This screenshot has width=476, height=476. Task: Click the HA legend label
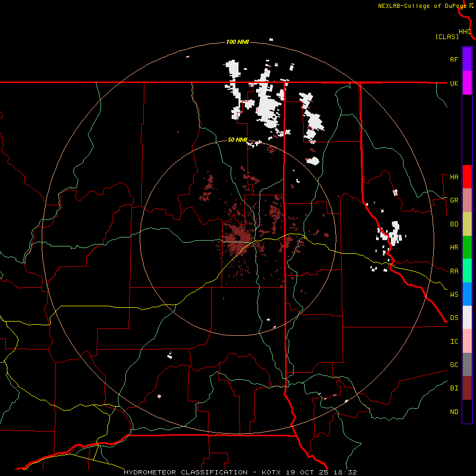pos(454,177)
